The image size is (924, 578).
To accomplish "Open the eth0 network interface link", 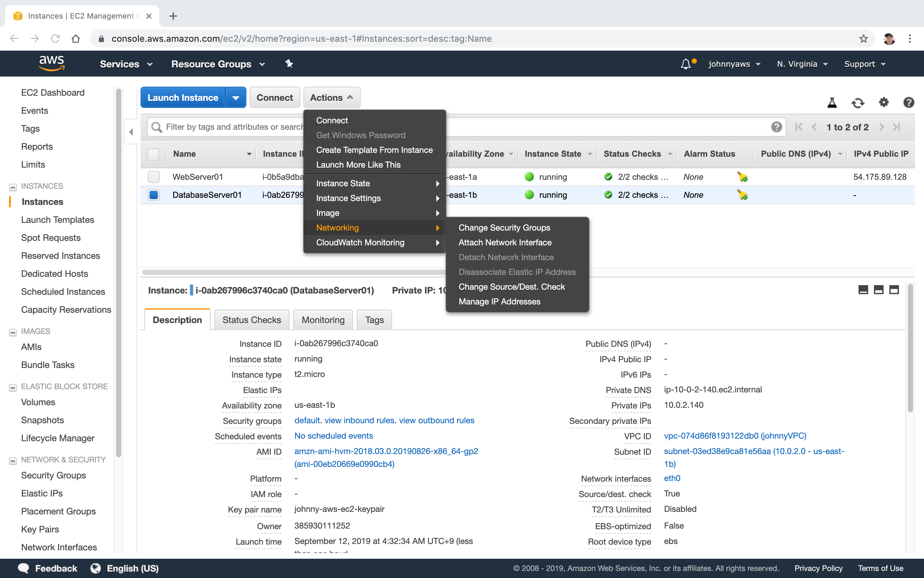I will [672, 478].
